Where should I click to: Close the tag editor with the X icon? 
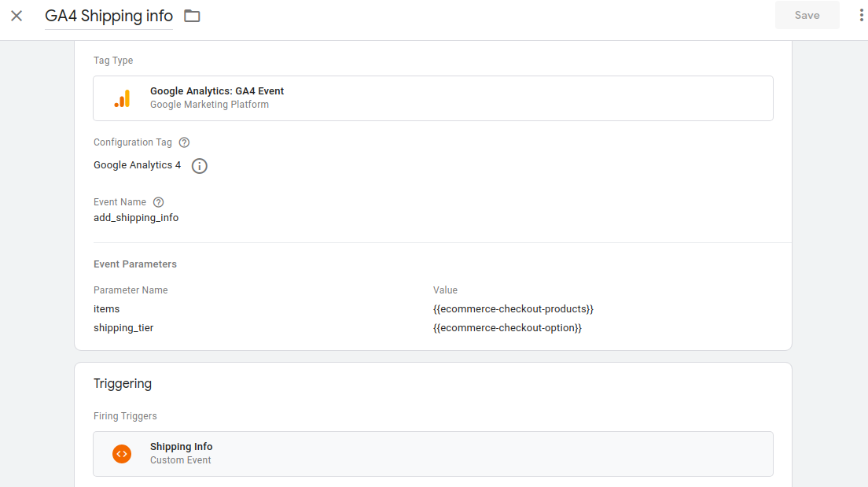point(17,16)
